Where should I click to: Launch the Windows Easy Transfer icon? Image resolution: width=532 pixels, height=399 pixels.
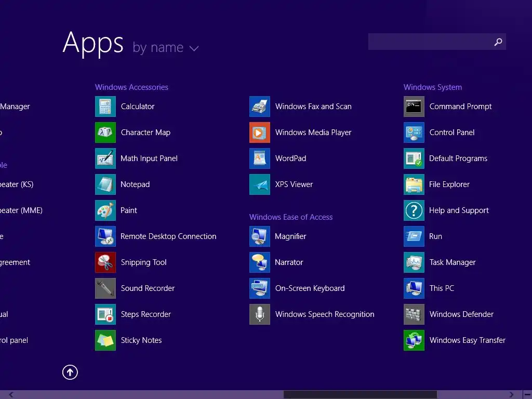pyautogui.click(x=414, y=340)
